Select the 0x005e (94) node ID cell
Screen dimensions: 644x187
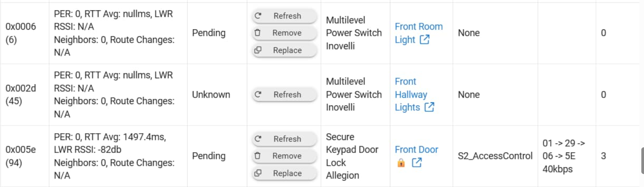(x=21, y=156)
